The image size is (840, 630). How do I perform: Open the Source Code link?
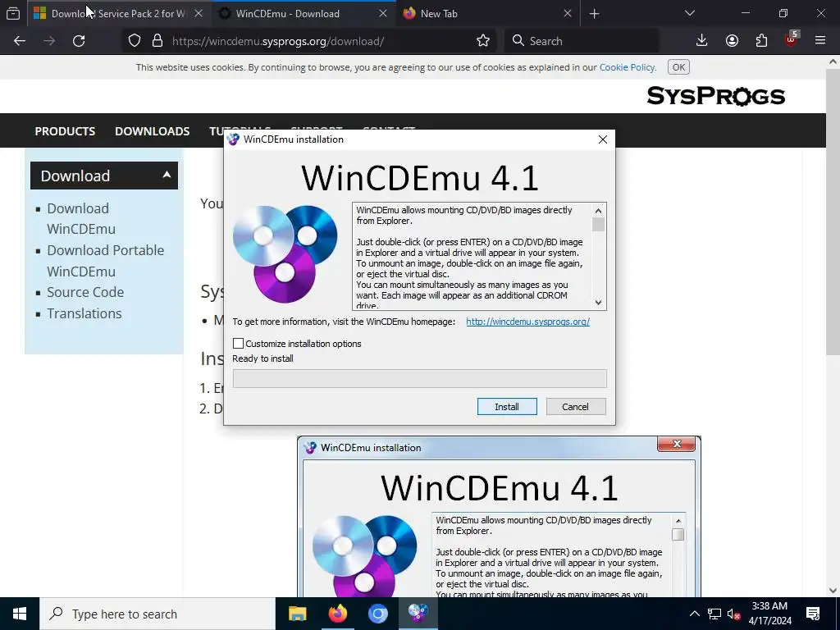click(x=85, y=292)
